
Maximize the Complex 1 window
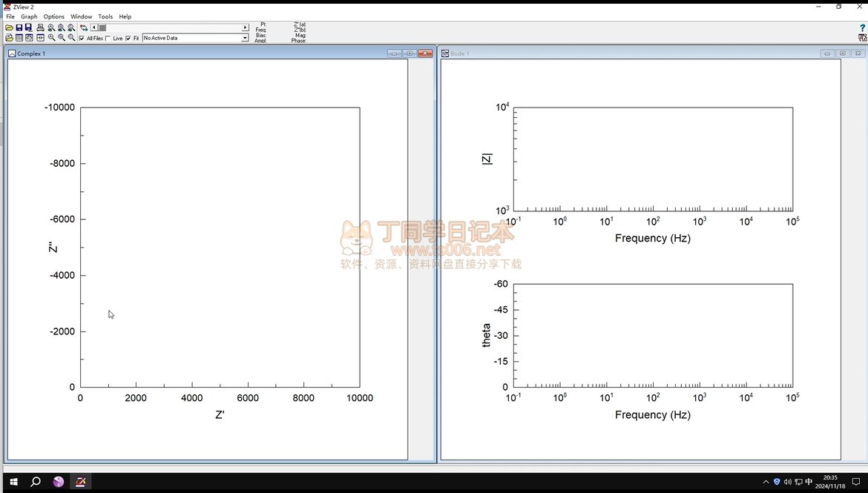(x=410, y=53)
